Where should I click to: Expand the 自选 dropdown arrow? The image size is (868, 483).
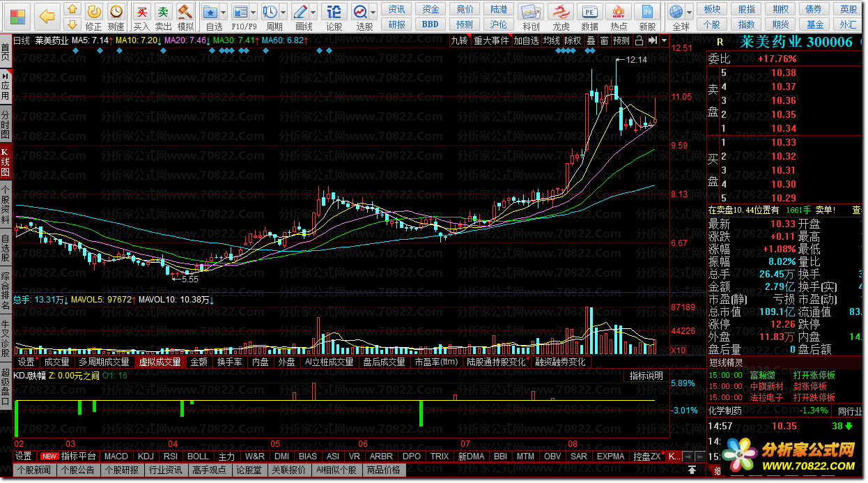click(223, 13)
